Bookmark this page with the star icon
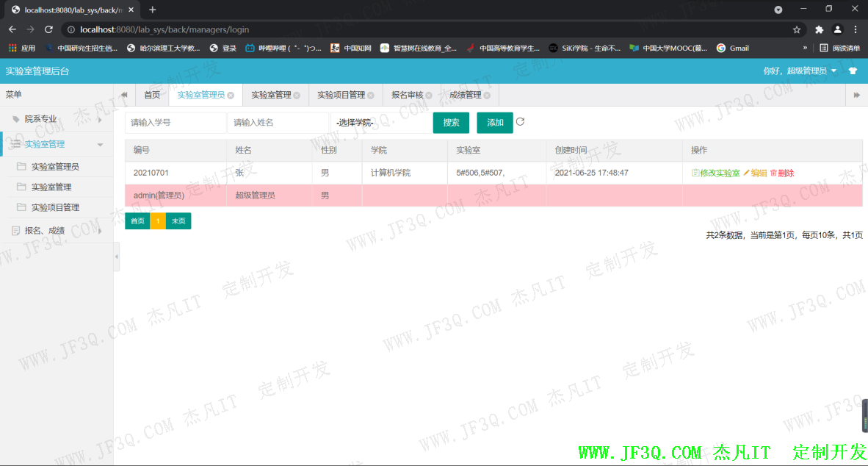Viewport: 868px width, 466px height. [x=797, y=30]
